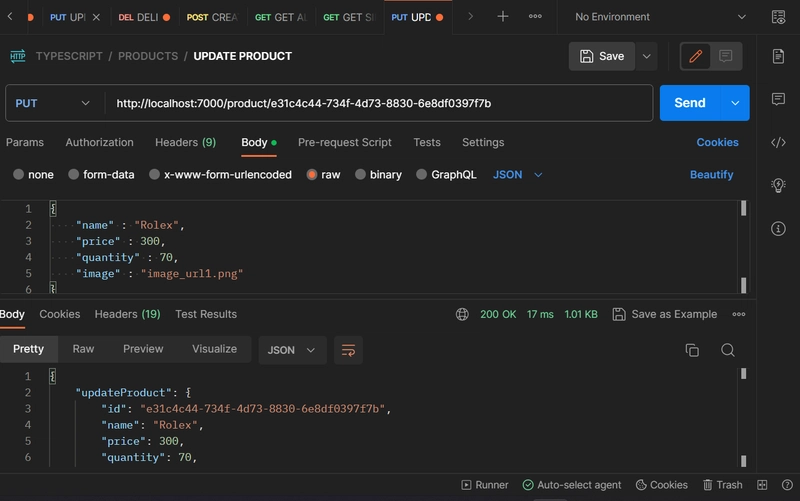The width and height of the screenshot is (800, 501).
Task: Toggle word wrap in response viewer
Action: (x=348, y=350)
